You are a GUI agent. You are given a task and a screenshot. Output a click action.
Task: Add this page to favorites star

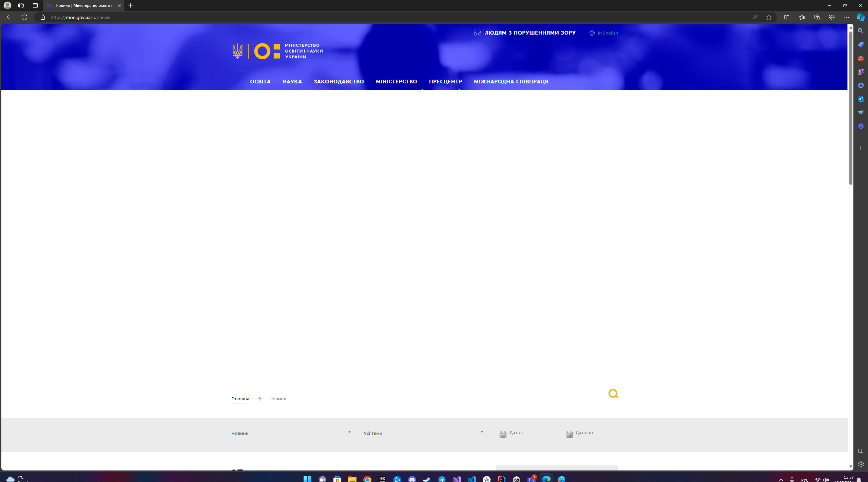click(x=769, y=17)
